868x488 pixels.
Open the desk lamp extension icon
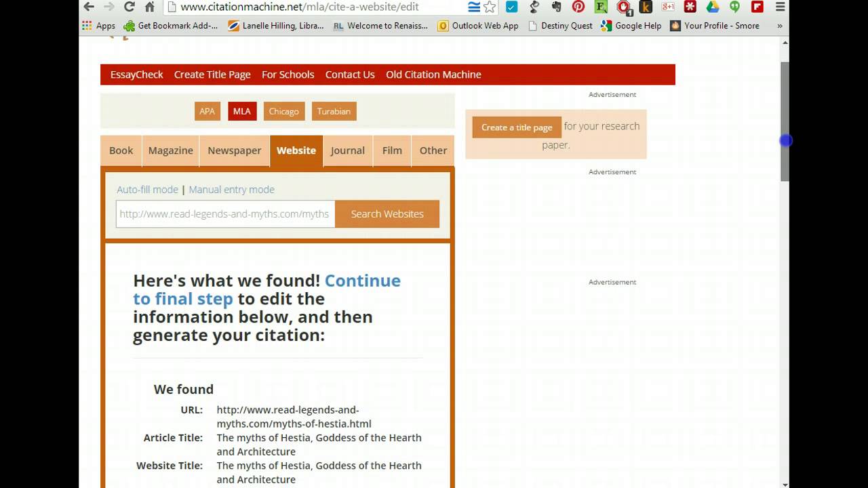534,7
